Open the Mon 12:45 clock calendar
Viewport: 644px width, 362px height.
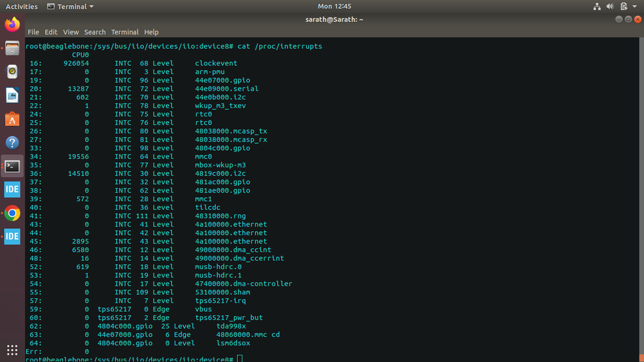[335, 6]
